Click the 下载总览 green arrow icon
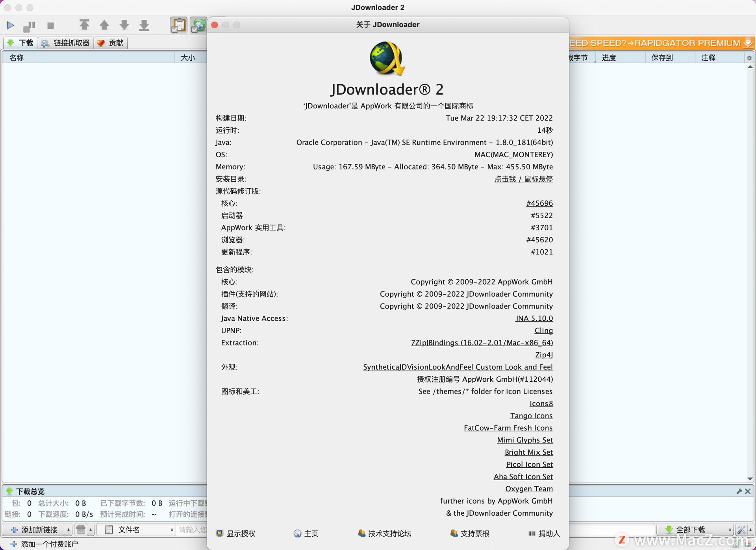756x550 pixels. click(9, 491)
